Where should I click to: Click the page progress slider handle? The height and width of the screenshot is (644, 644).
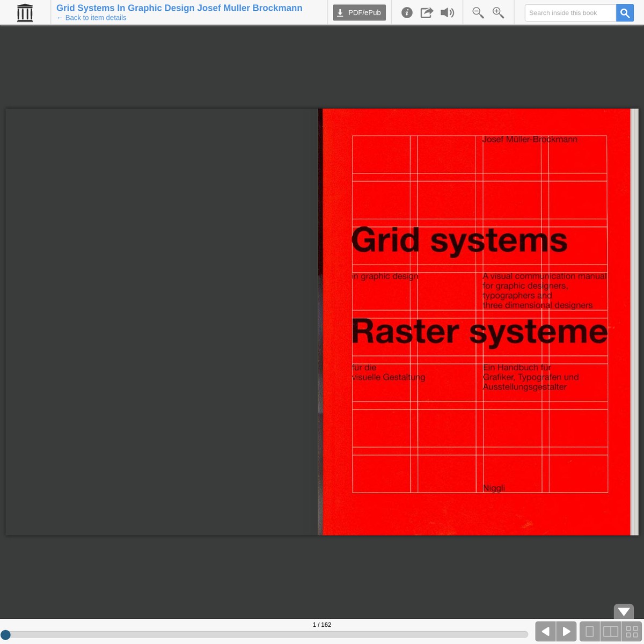click(5, 634)
